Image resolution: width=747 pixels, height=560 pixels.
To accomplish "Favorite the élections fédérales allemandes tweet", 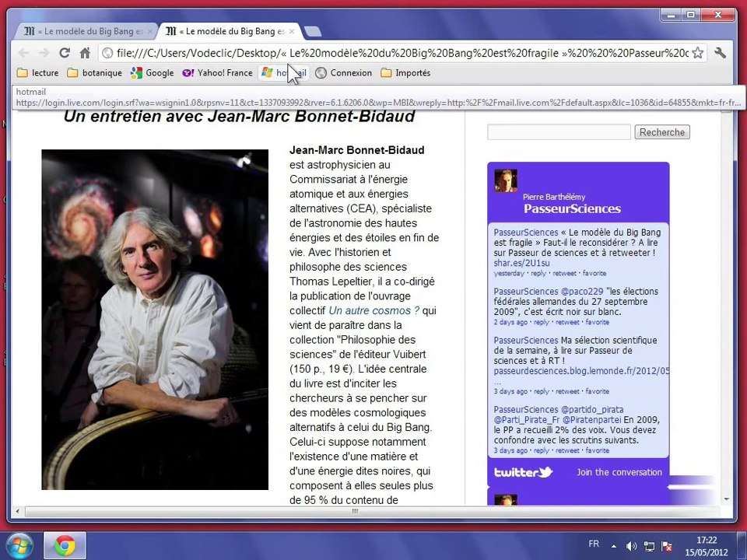I will [x=597, y=322].
